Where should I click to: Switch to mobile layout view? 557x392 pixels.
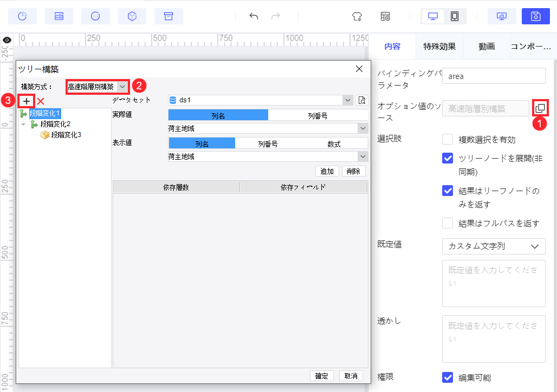455,16
